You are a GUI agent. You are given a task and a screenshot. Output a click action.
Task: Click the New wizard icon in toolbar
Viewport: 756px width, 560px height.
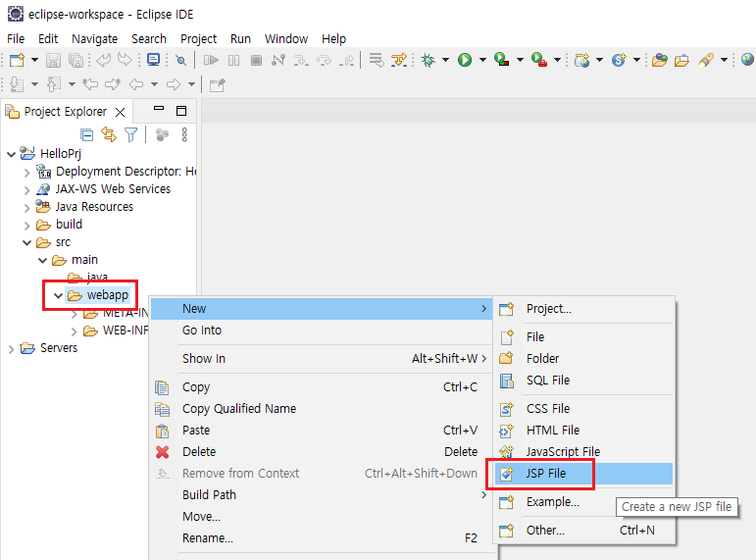pos(16,60)
